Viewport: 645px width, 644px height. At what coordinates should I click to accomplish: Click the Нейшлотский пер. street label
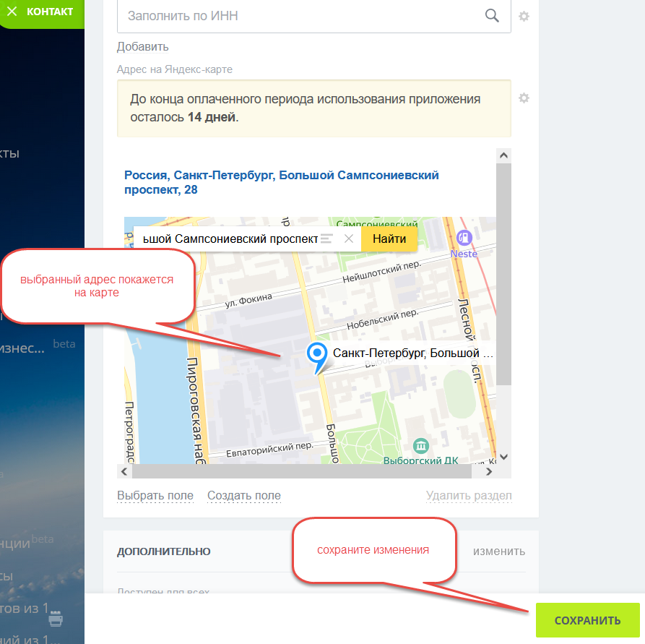click(381, 272)
